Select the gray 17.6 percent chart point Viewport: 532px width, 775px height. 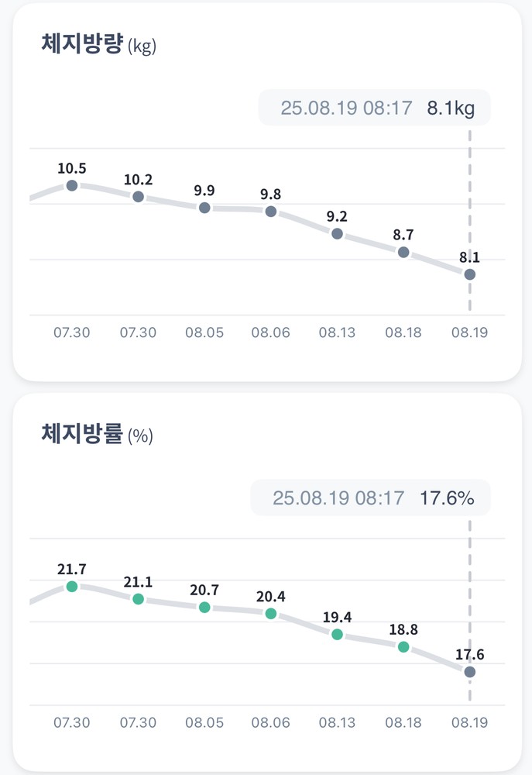[x=469, y=672]
